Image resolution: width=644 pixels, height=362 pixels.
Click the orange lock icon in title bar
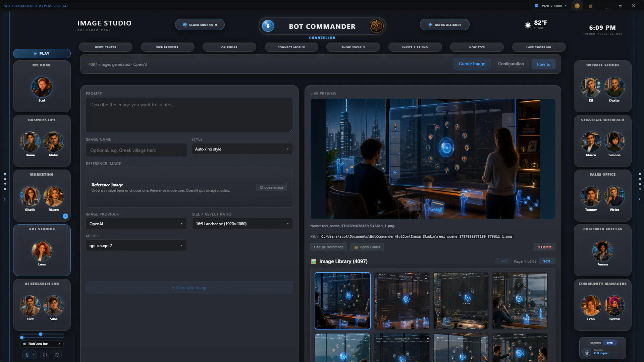tap(591, 6)
